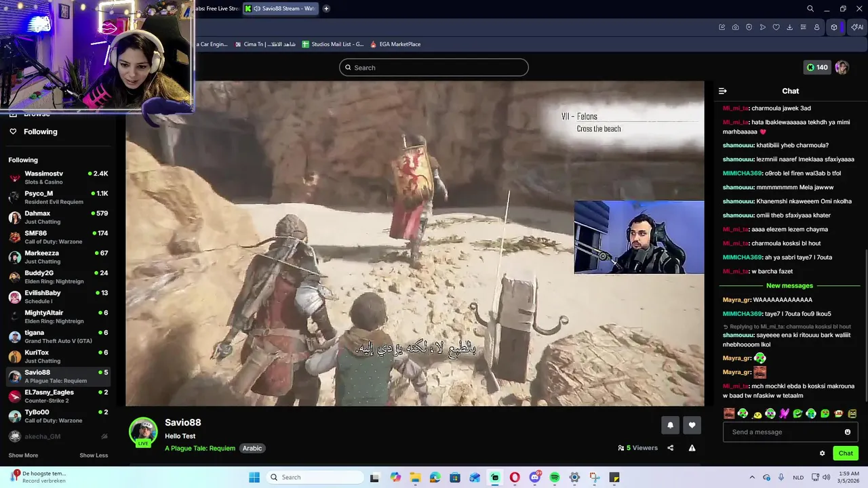This screenshot has width=868, height=488.
Task: Click the Windows Start button
Action: click(x=254, y=477)
